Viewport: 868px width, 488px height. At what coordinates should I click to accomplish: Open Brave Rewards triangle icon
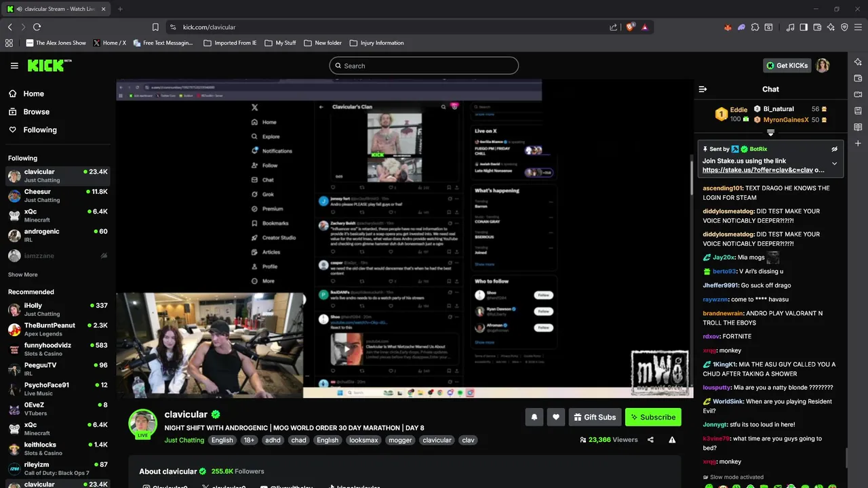coord(644,27)
